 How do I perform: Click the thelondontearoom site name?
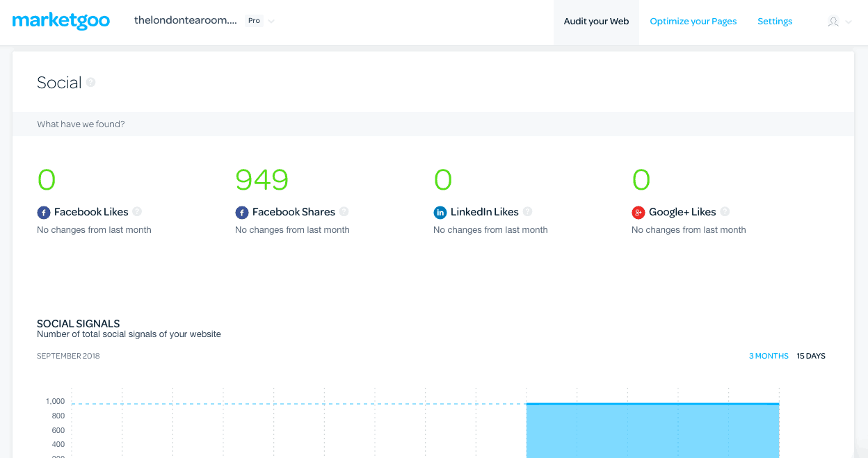click(x=186, y=21)
